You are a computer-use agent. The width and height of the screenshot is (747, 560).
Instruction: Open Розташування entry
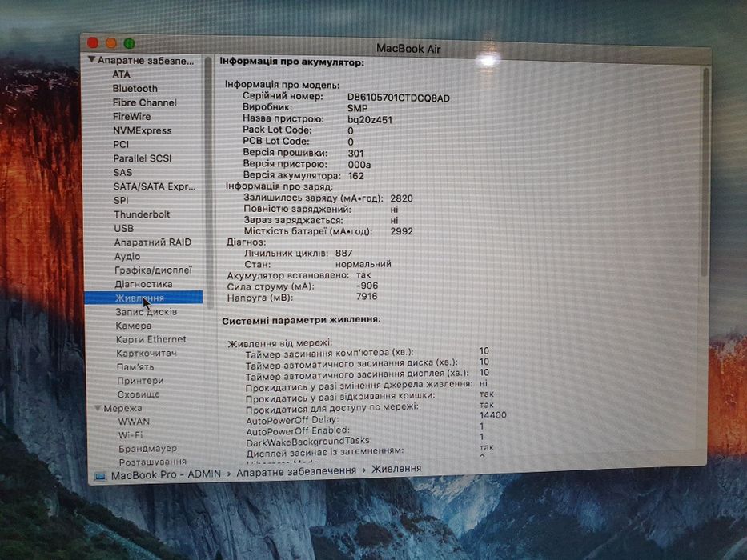(x=152, y=462)
